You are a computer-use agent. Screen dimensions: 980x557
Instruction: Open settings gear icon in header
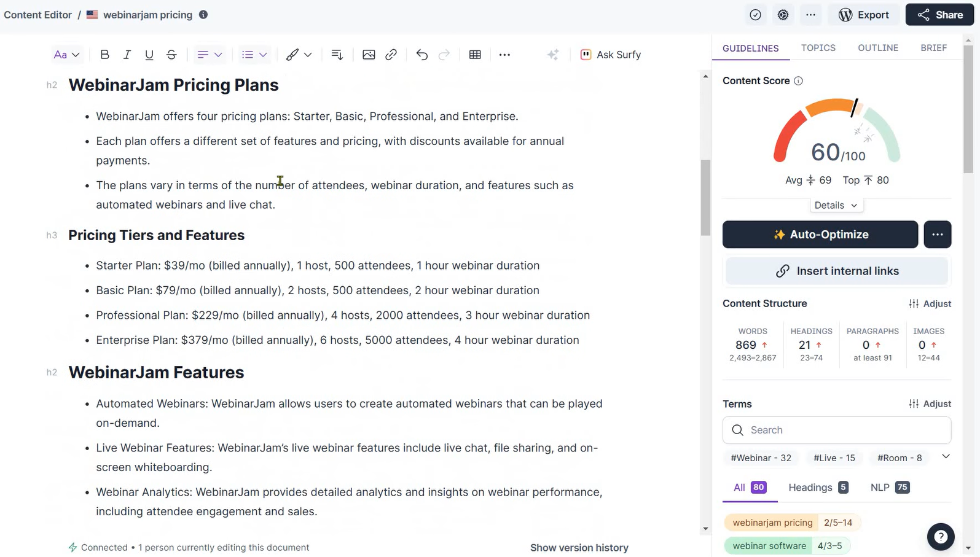(783, 15)
